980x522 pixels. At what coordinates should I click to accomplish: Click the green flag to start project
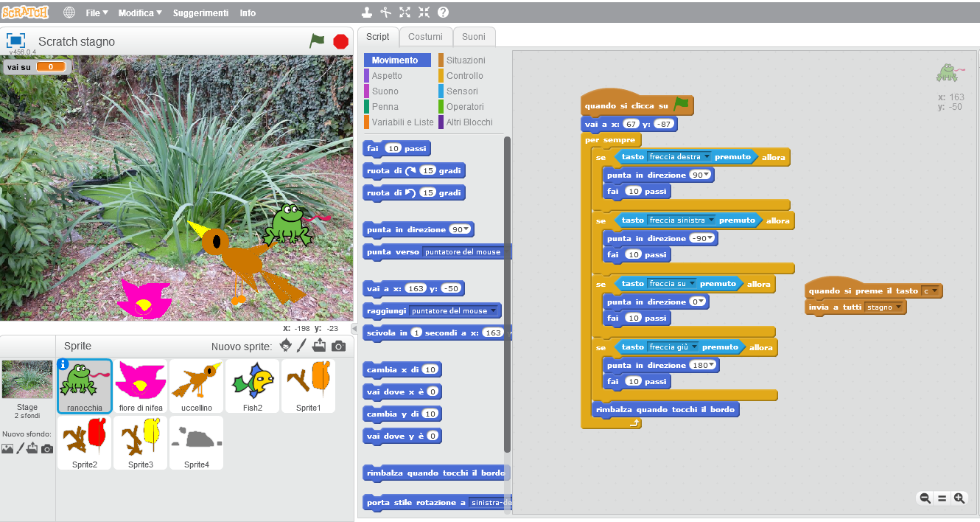click(x=317, y=41)
